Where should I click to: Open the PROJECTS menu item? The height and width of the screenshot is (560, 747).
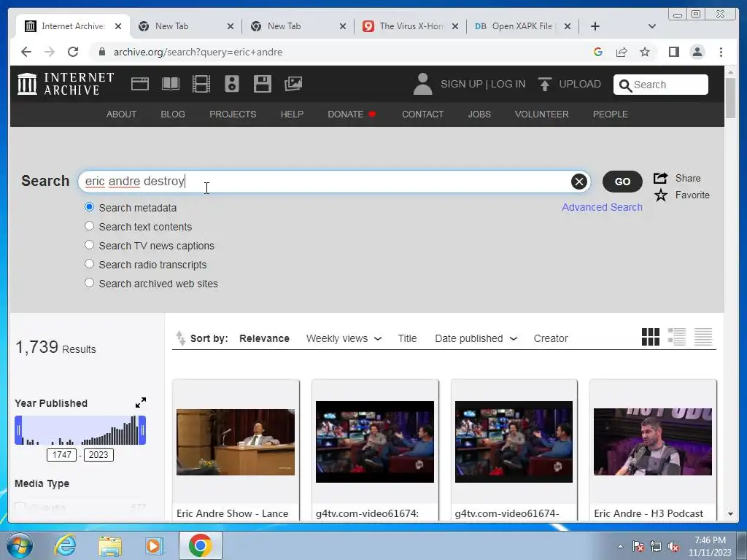coord(233,114)
